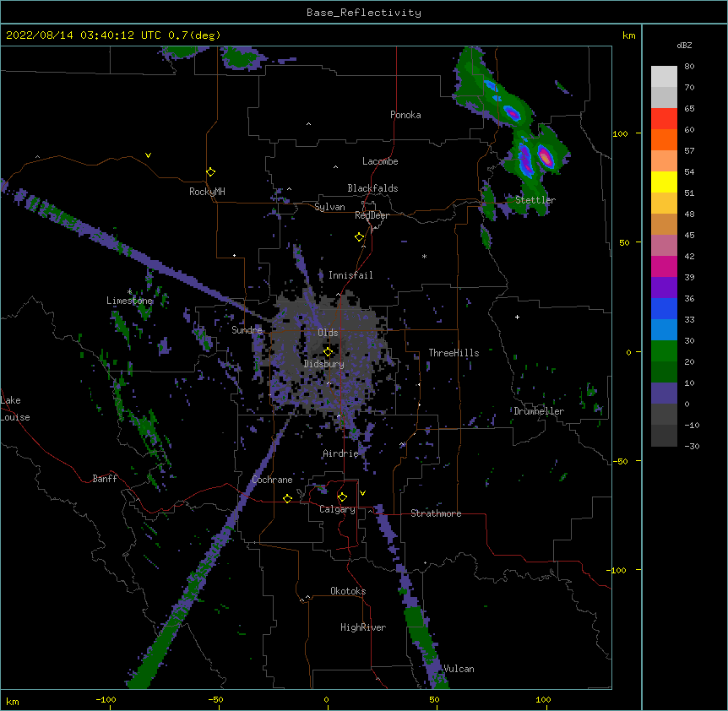Click the -100 tick label on bottom axis
The width and height of the screenshot is (728, 711).
(x=106, y=699)
